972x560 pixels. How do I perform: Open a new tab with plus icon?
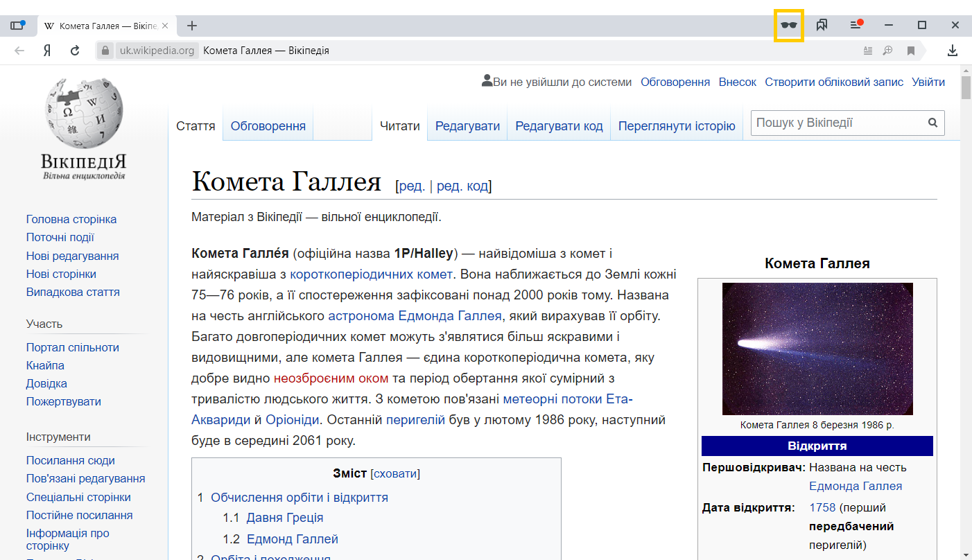(192, 26)
